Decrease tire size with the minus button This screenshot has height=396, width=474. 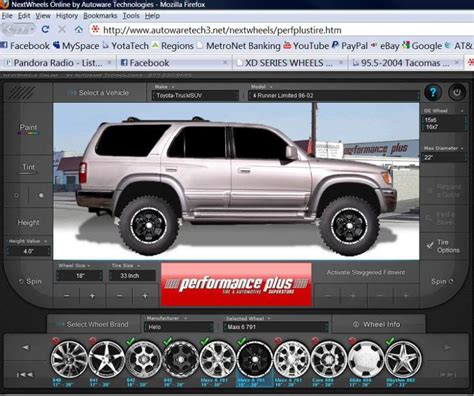119,296
